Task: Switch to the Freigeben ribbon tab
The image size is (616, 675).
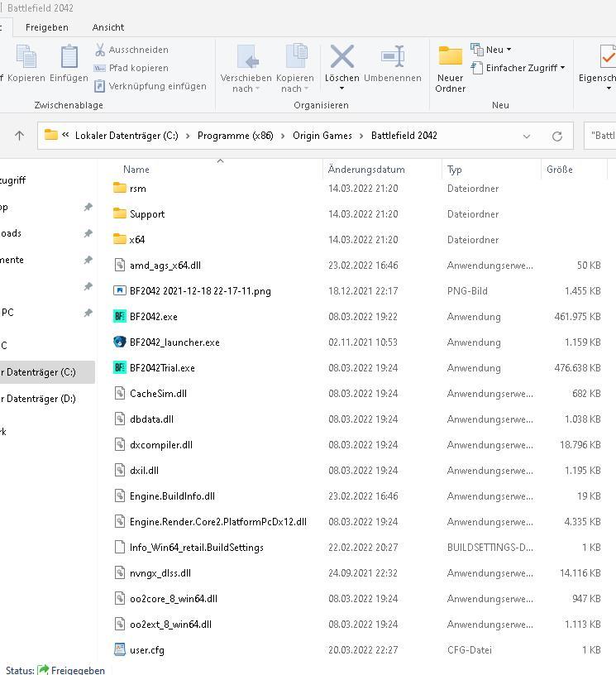Action: pyautogui.click(x=47, y=27)
